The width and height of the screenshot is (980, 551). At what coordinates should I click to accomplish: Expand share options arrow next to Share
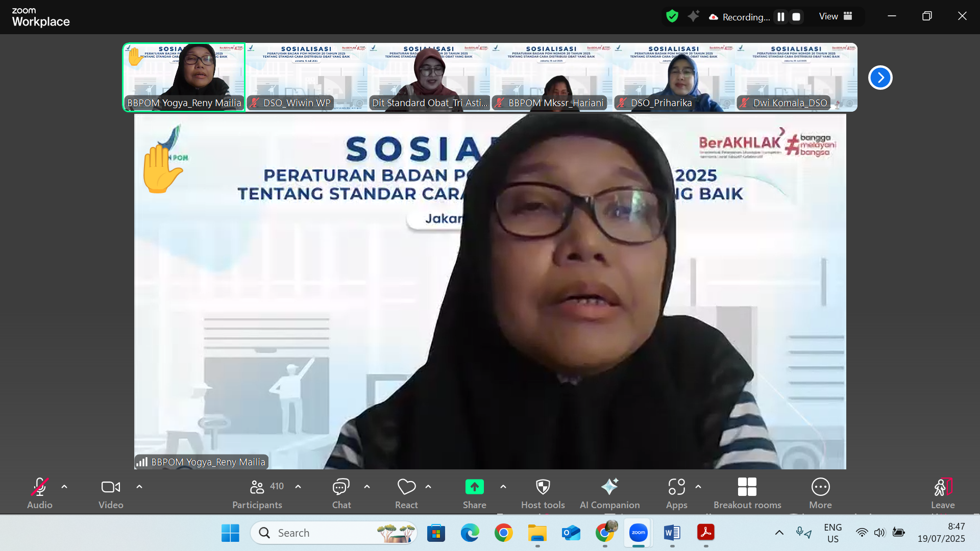pos(503,487)
